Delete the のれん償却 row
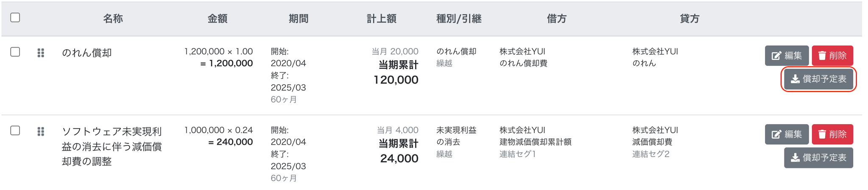Viewport: 868px width, 190px height. (832, 56)
